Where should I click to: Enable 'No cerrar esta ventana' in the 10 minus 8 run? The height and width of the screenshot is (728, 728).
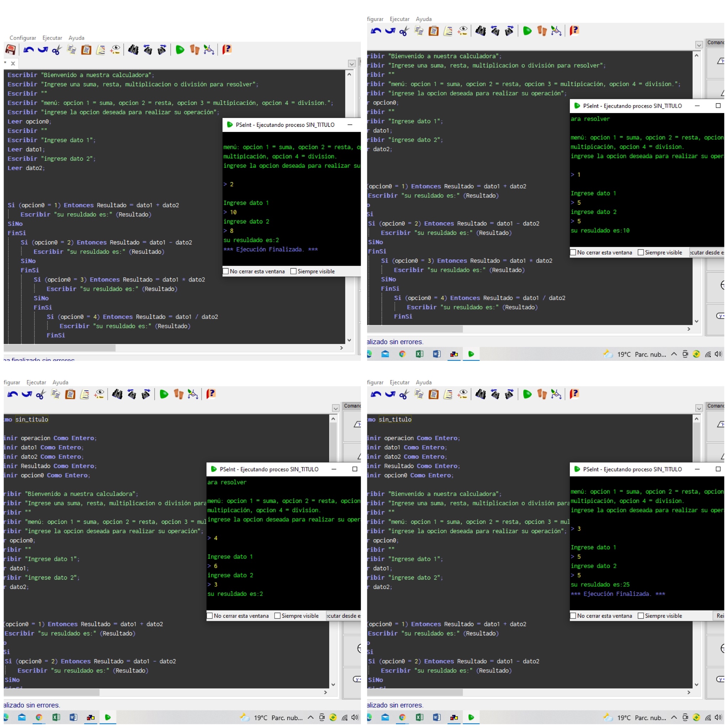(x=226, y=271)
